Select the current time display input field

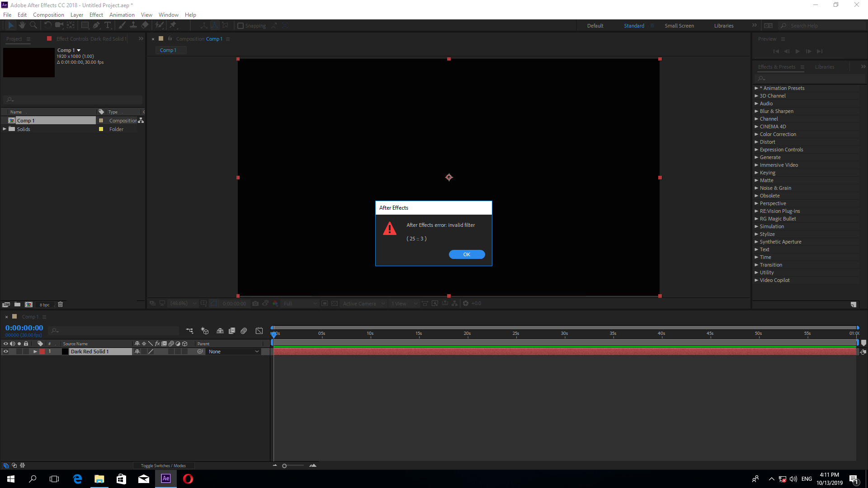pyautogui.click(x=24, y=328)
